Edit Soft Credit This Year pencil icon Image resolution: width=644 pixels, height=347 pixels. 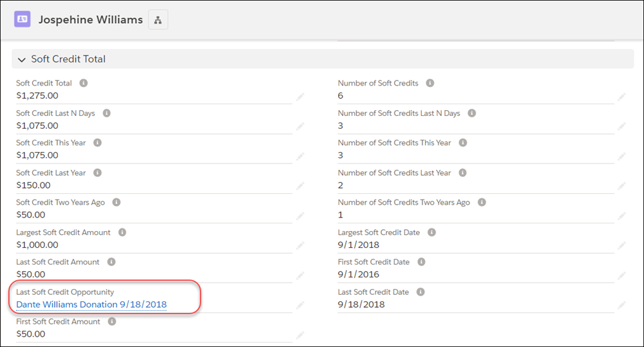tap(300, 156)
